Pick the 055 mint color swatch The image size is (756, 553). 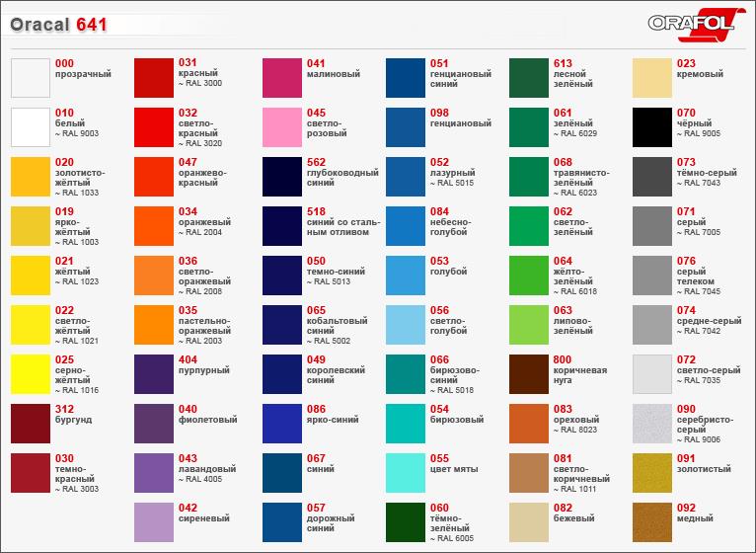point(405,473)
